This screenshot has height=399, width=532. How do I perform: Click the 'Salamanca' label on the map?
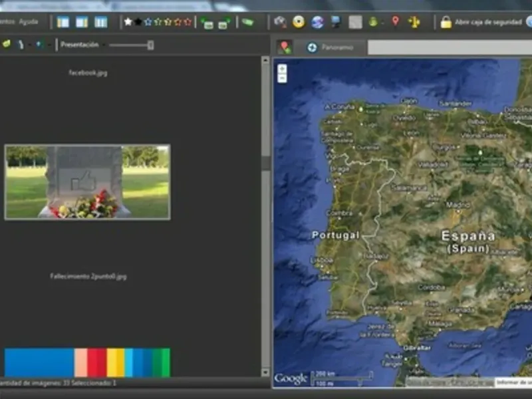coord(409,188)
